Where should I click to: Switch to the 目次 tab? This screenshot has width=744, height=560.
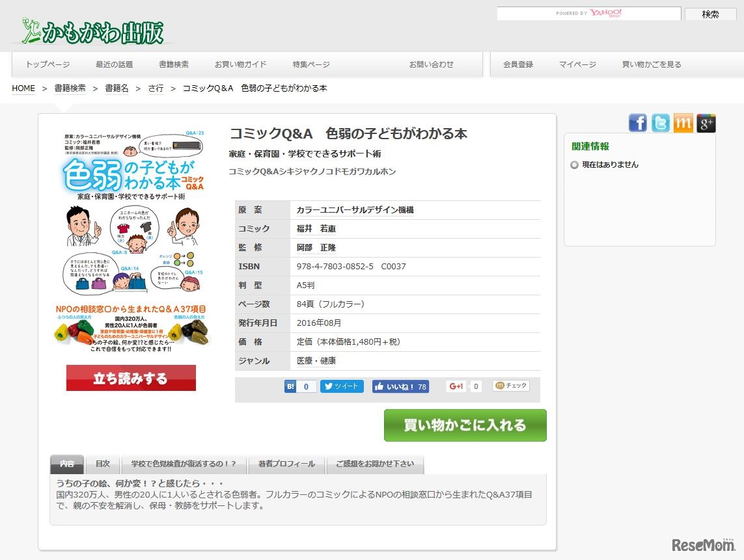coord(103,464)
